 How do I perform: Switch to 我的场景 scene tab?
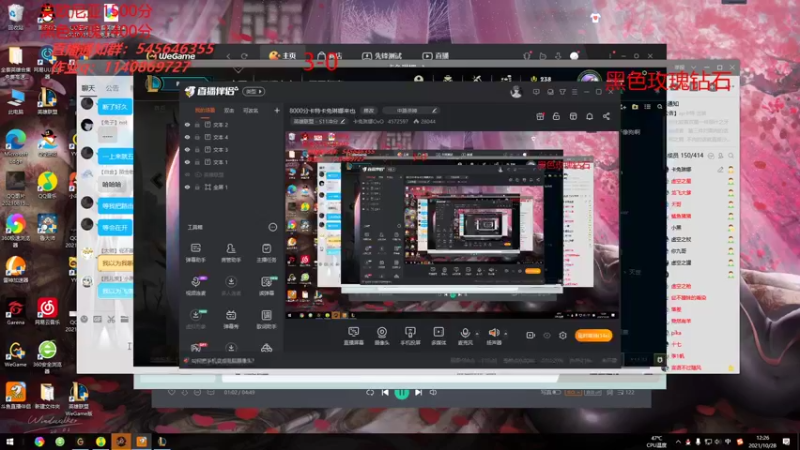[x=205, y=110]
